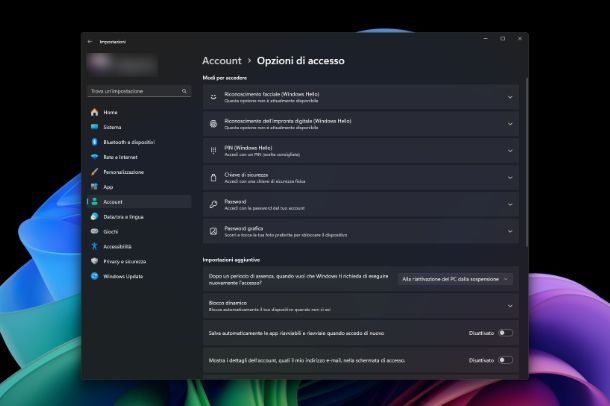Click the Account breadcrumb link

[x=222, y=61]
